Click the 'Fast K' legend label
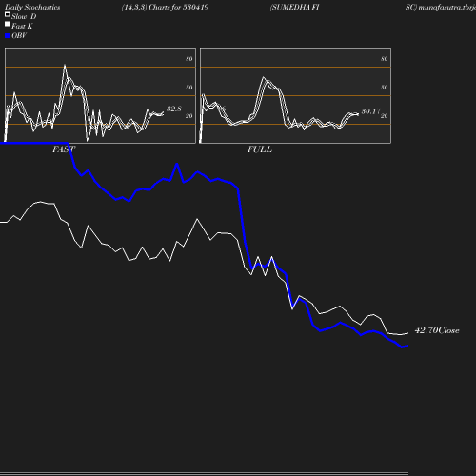476x476 pixels. (22, 26)
